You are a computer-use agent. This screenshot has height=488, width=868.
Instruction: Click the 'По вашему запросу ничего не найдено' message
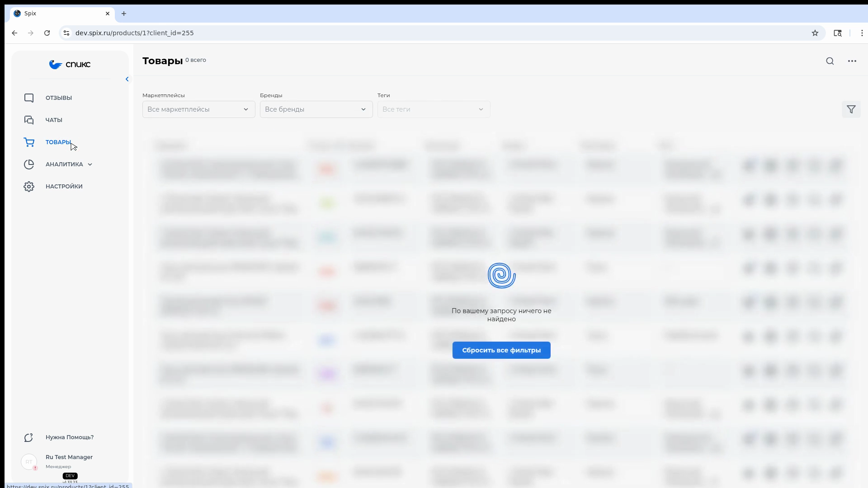501,315
